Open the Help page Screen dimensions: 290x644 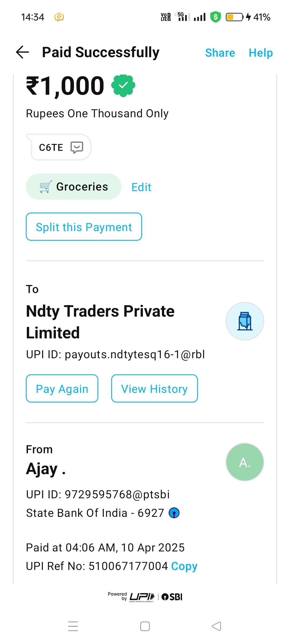point(260,53)
